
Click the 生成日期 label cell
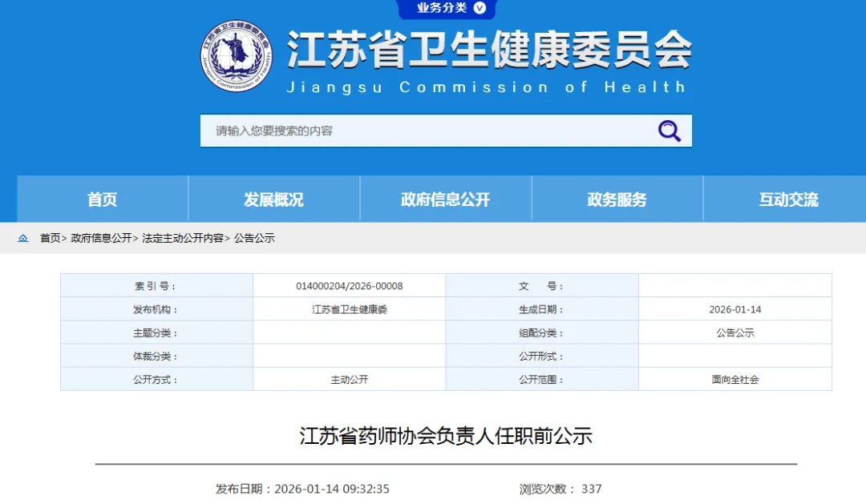click(x=542, y=309)
